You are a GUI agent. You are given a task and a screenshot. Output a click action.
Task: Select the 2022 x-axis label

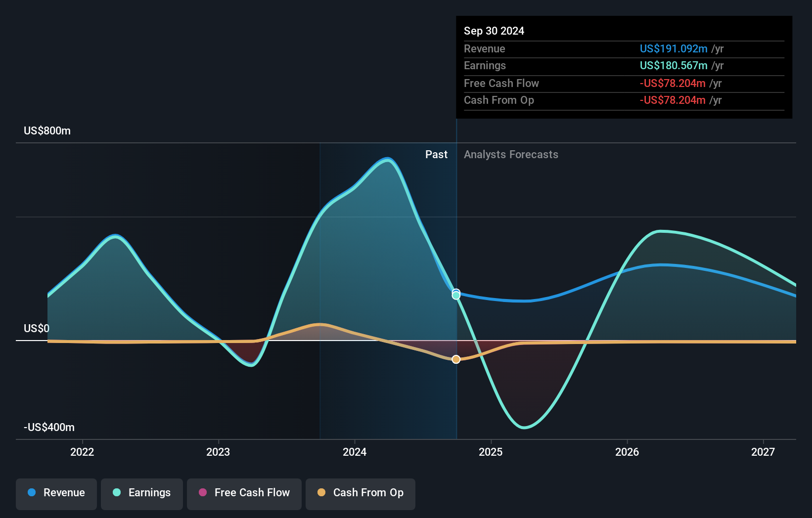82,452
